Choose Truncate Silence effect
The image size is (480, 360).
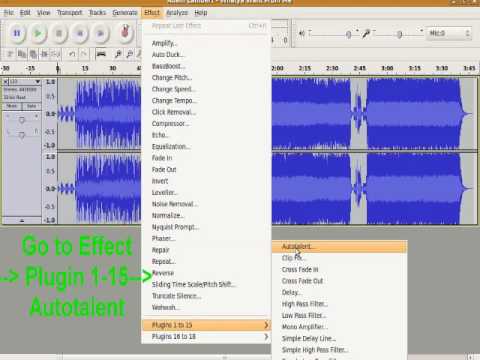[x=206, y=296]
